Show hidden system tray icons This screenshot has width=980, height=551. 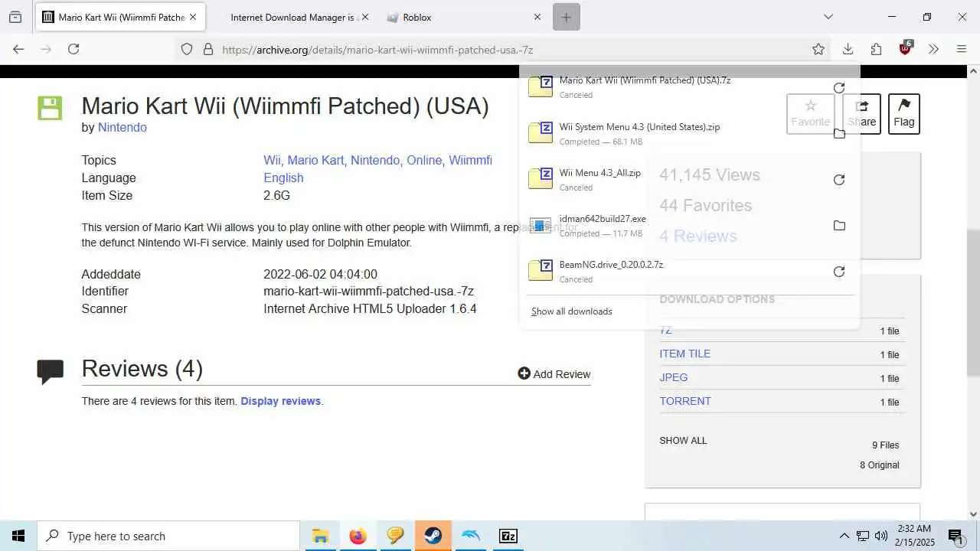pos(844,536)
